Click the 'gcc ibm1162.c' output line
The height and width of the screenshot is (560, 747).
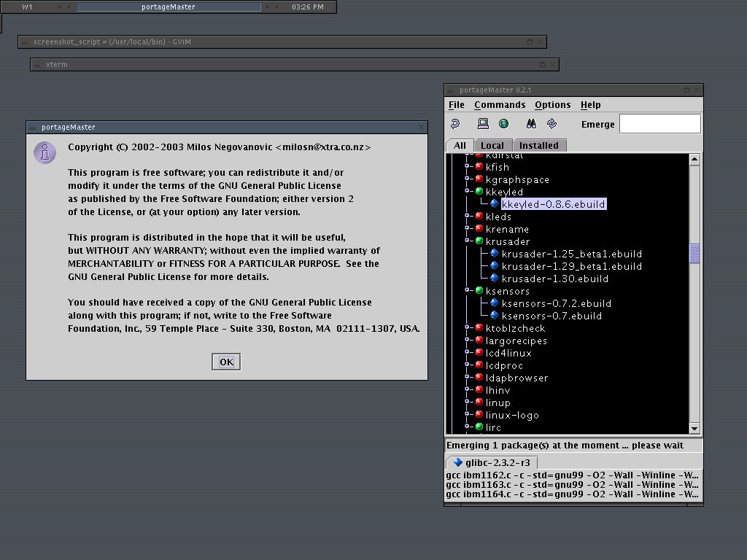point(572,475)
